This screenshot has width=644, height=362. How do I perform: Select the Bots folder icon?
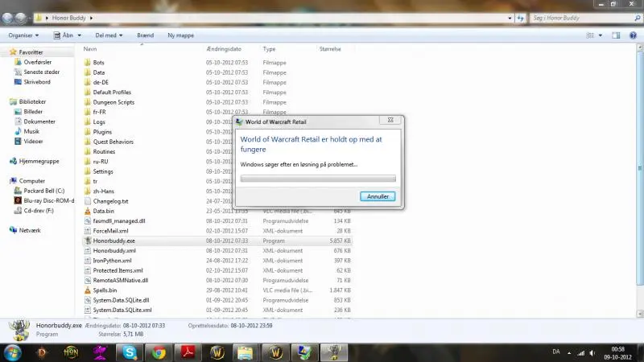pyautogui.click(x=88, y=63)
